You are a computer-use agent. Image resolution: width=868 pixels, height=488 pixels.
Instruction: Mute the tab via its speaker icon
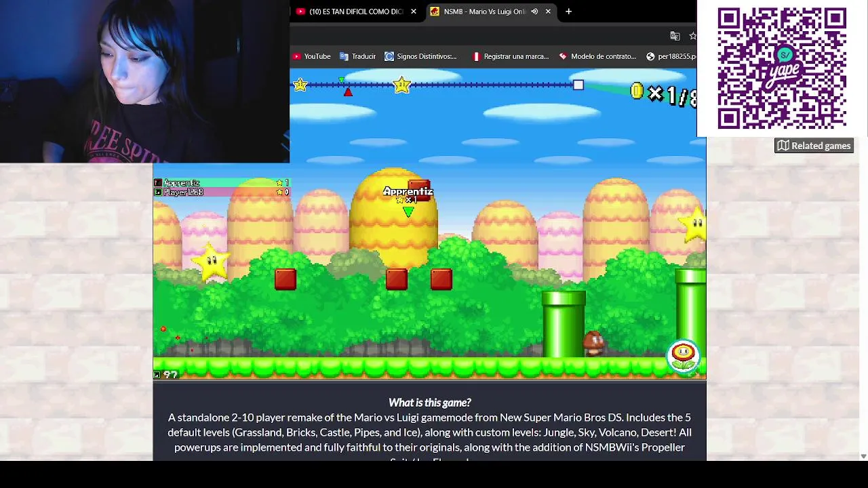[534, 12]
